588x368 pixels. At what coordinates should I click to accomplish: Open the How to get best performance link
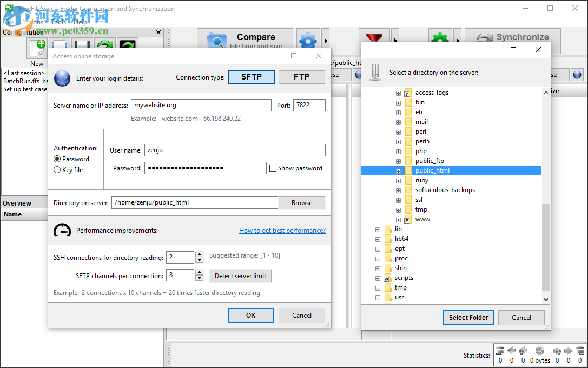point(282,230)
